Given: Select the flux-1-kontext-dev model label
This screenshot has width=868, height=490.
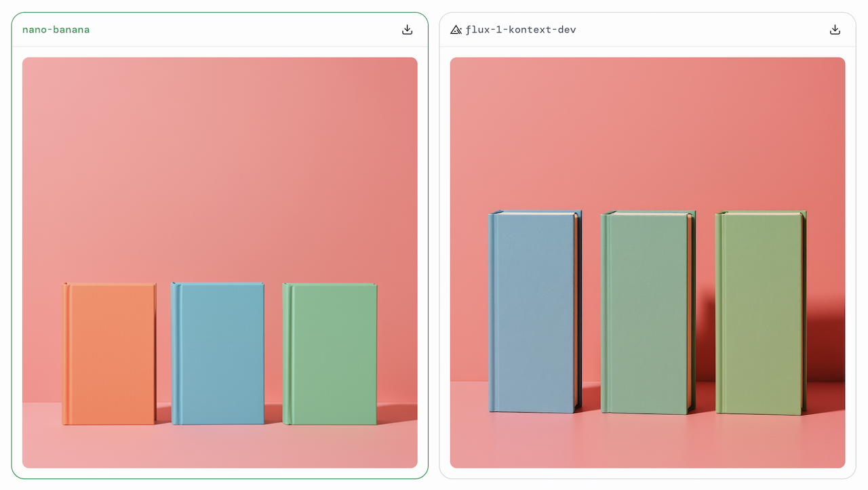Looking at the screenshot, I should (x=521, y=30).
